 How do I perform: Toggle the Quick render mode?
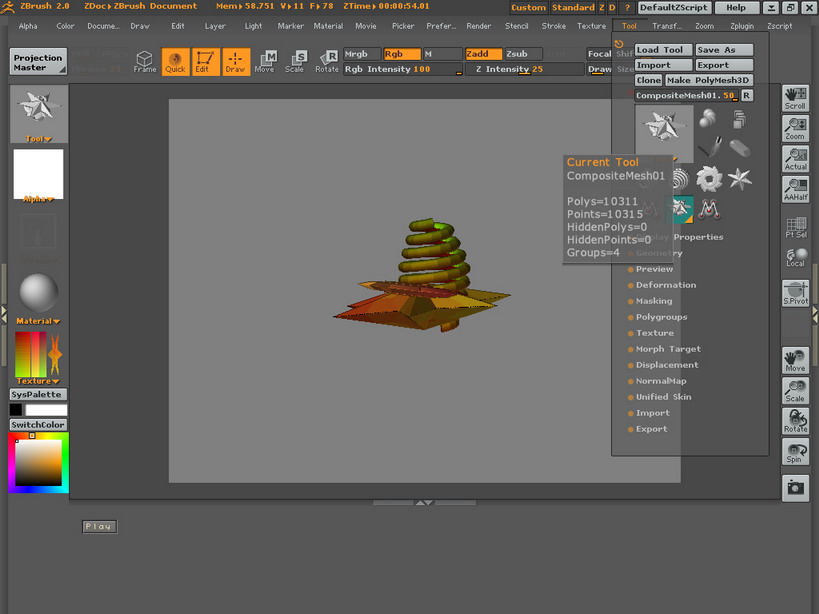click(x=173, y=63)
